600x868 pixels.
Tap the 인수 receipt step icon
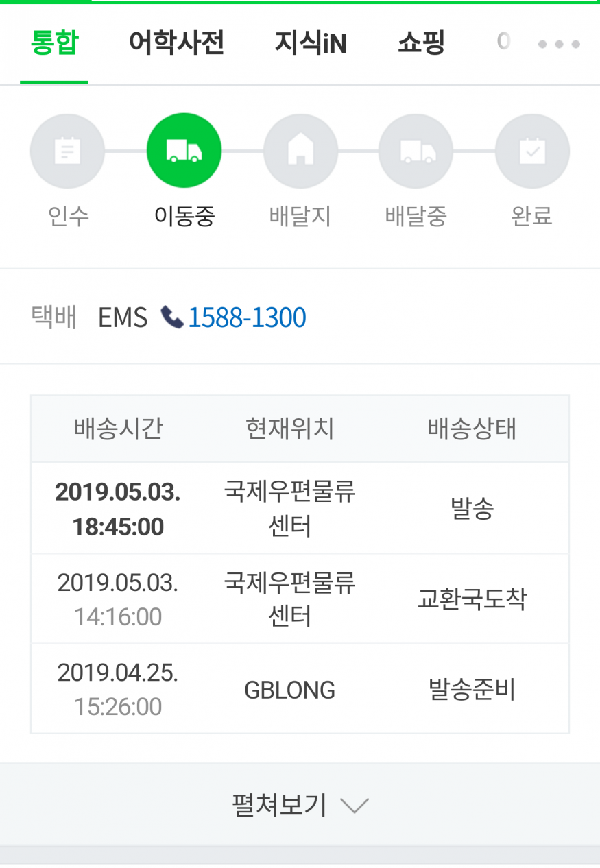(67, 151)
